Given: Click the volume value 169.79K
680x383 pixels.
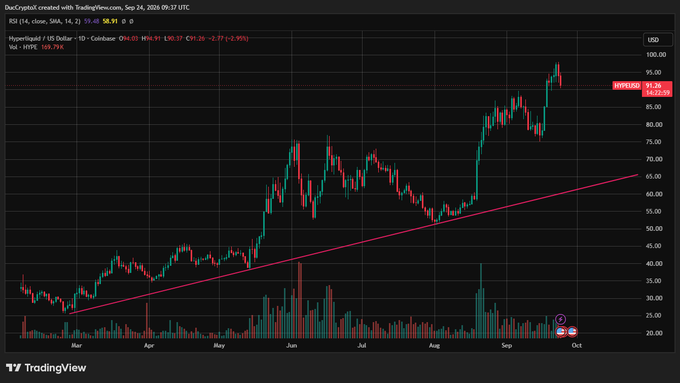Looking at the screenshot, I should click(52, 47).
